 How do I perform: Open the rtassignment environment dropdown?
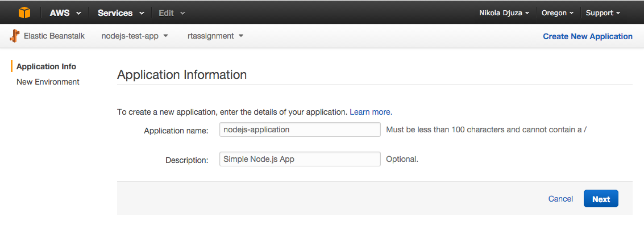pos(215,36)
